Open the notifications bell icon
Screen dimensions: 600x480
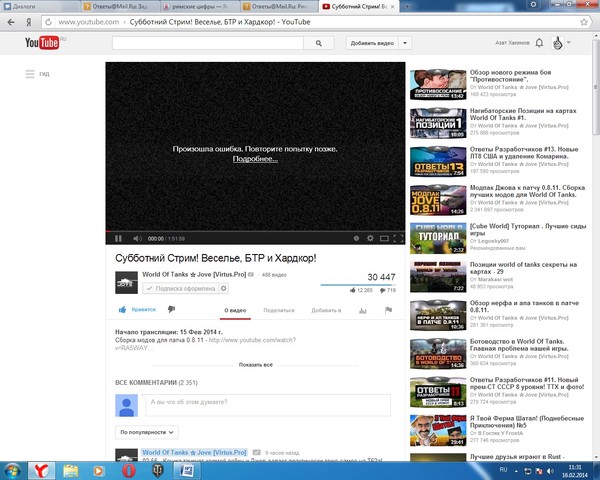[539, 43]
